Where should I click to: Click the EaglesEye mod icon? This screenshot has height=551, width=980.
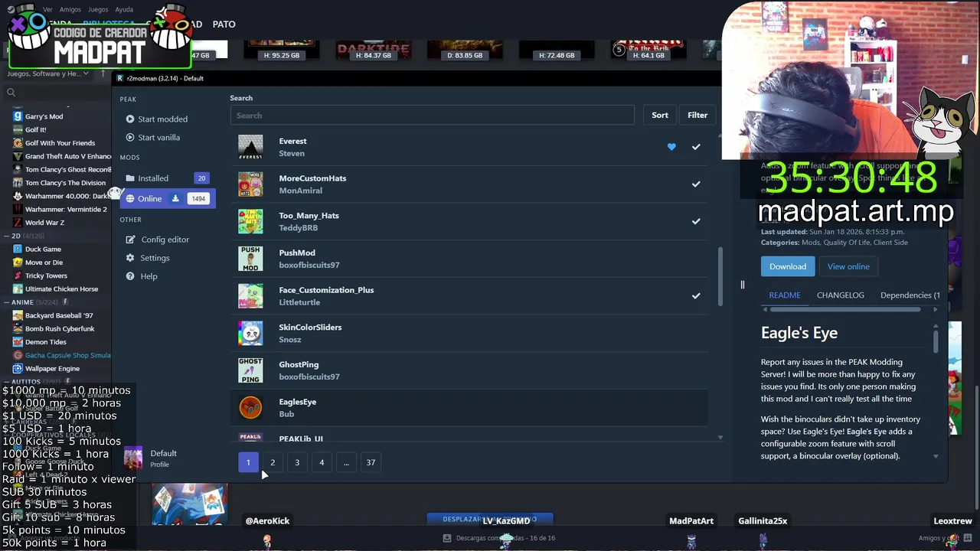(250, 408)
